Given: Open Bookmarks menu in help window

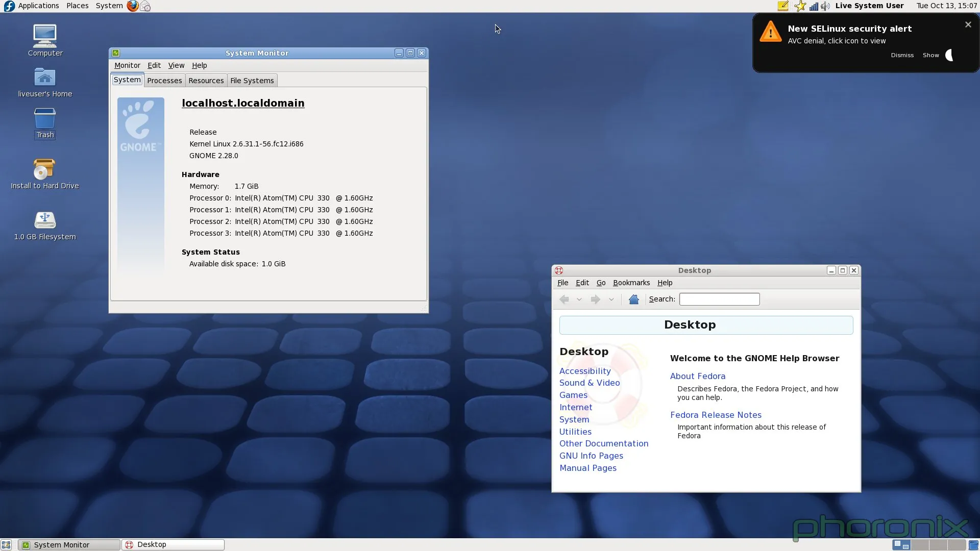Looking at the screenshot, I should coord(631,283).
